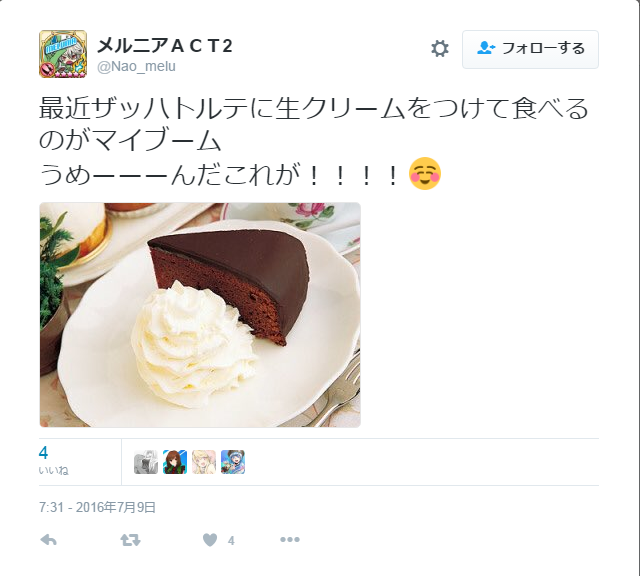Click the like count number beside the heart
This screenshot has width=640, height=576.
pyautogui.click(x=231, y=540)
